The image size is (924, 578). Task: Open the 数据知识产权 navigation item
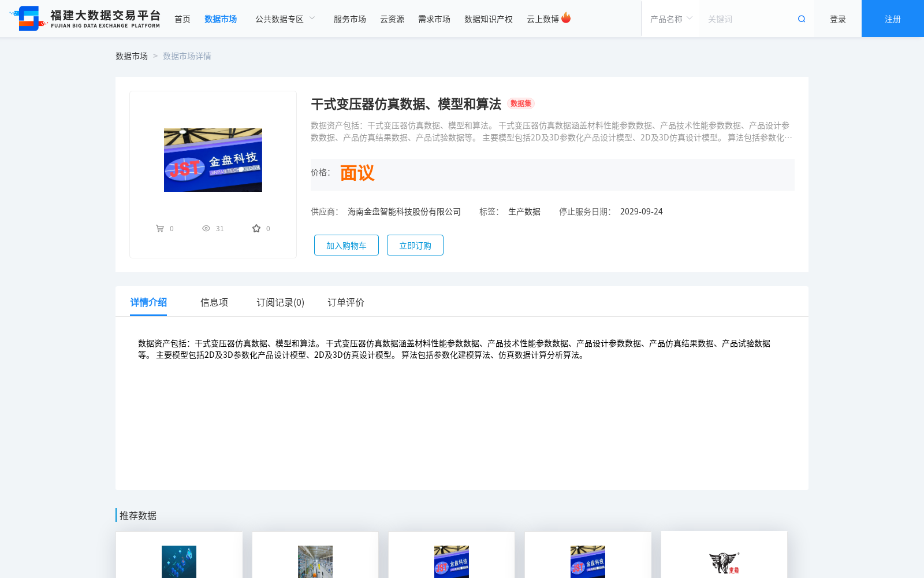tap(489, 19)
